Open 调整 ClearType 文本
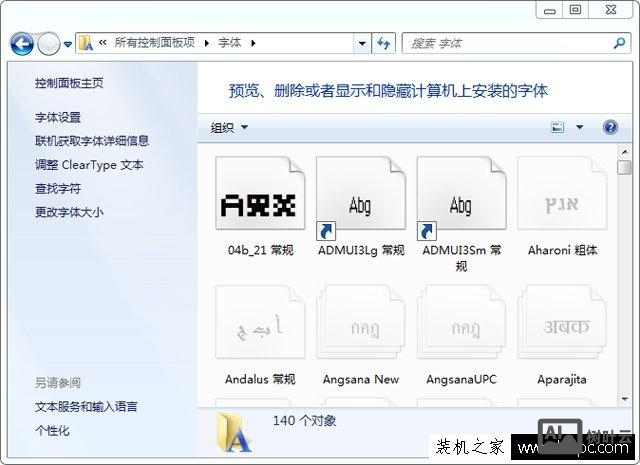Screen dimensions: 640x465 click(89, 165)
